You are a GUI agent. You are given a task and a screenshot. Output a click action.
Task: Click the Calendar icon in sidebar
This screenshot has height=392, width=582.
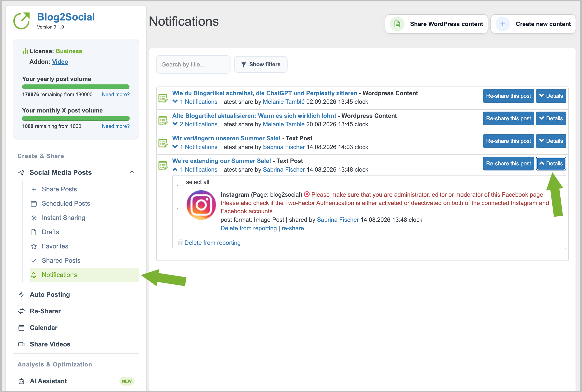(x=21, y=328)
